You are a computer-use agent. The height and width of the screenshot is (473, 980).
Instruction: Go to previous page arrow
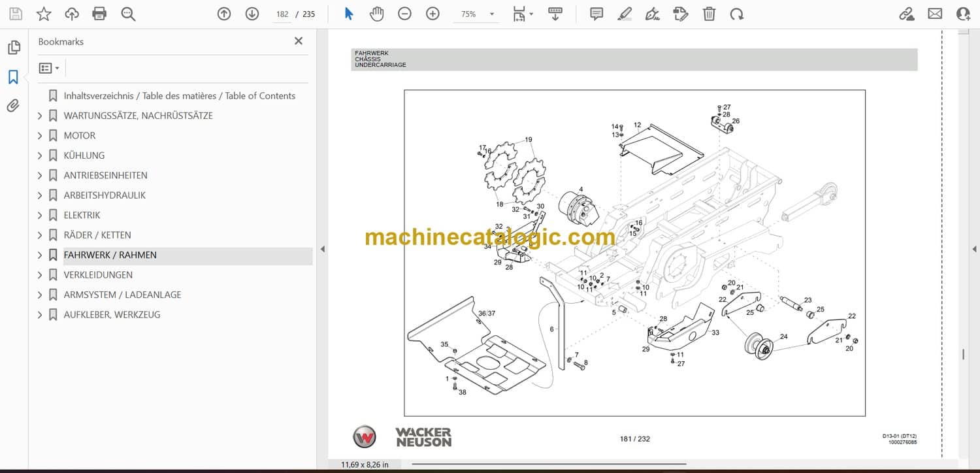coord(224,14)
